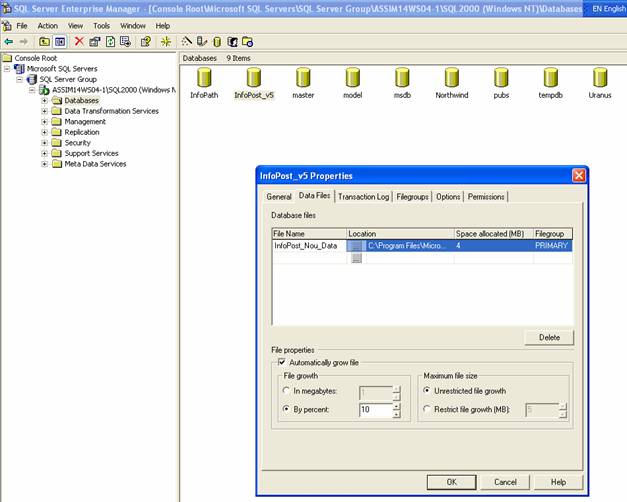Viewport: 627px width, 502px height.
Task: Collapse the SQL Server Group node
Action: (21, 79)
